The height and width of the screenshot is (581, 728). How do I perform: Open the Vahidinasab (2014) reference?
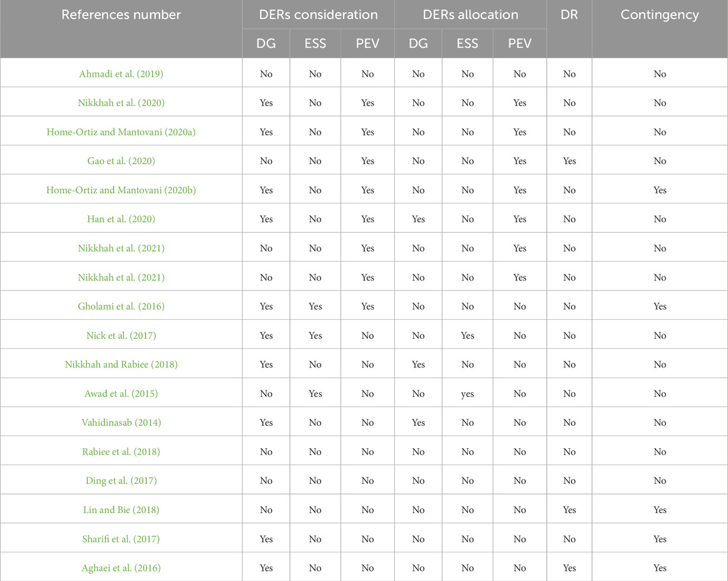click(x=121, y=422)
